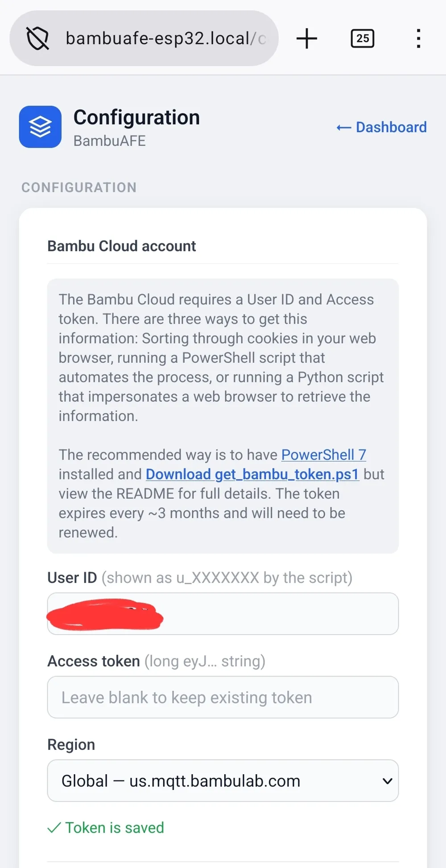Open a new tab with the plus icon
Viewport: 446px width, 868px height.
click(x=307, y=38)
